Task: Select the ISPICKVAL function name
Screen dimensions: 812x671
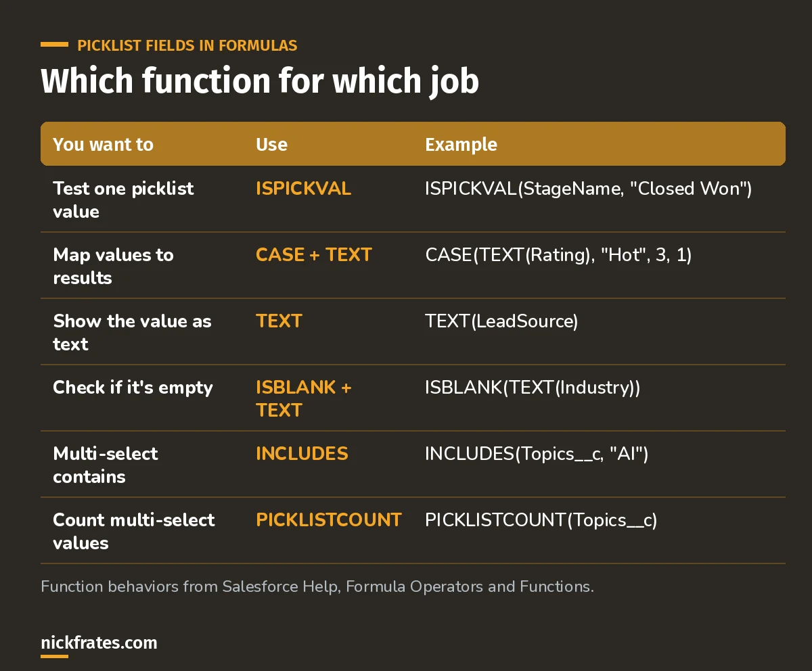Action: point(303,188)
